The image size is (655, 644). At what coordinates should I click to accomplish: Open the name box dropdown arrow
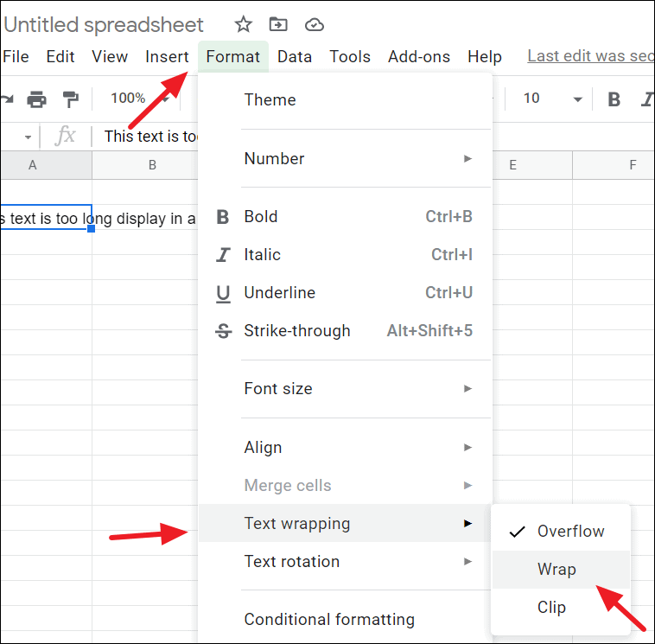pos(28,137)
